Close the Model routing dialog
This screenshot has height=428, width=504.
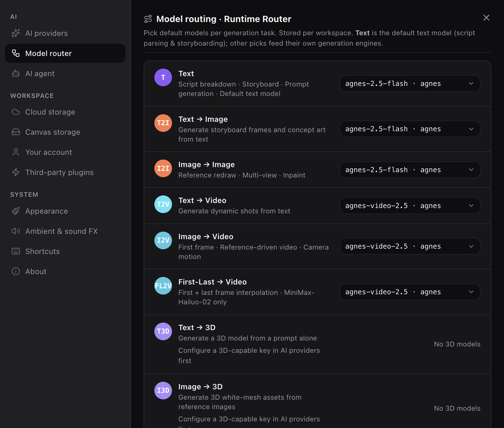(x=486, y=18)
